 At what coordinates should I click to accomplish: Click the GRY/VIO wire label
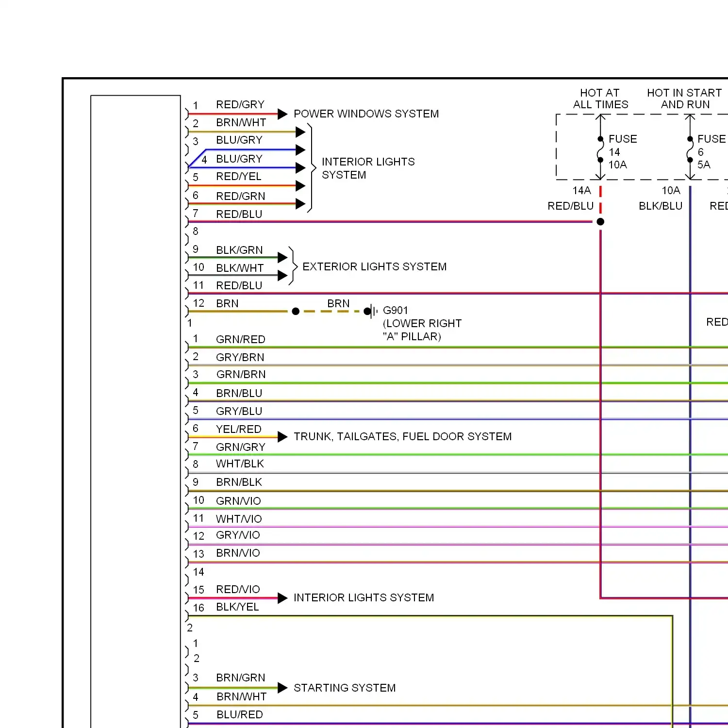click(238, 535)
